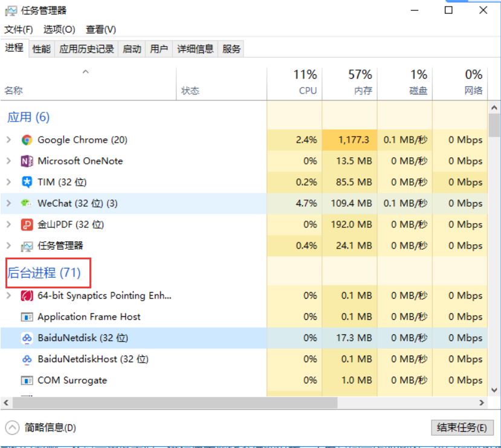
Task: Click the Google Chrome icon in the apps list
Action: point(27,140)
